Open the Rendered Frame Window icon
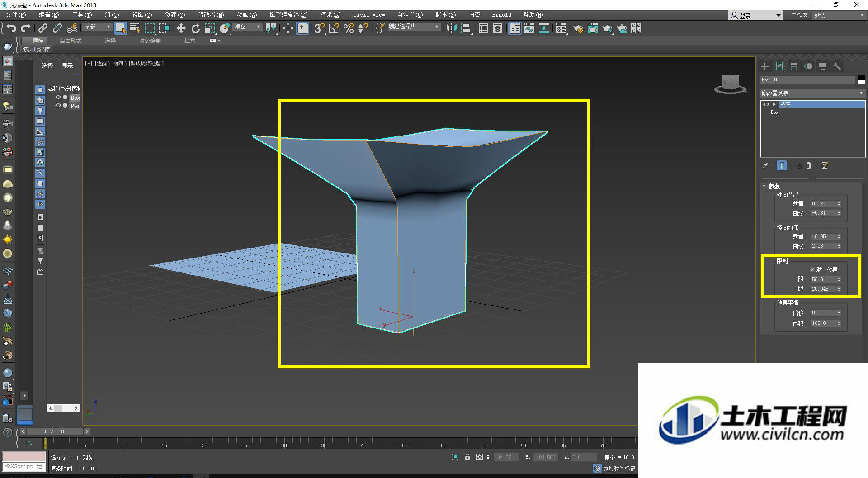 pyautogui.click(x=592, y=28)
